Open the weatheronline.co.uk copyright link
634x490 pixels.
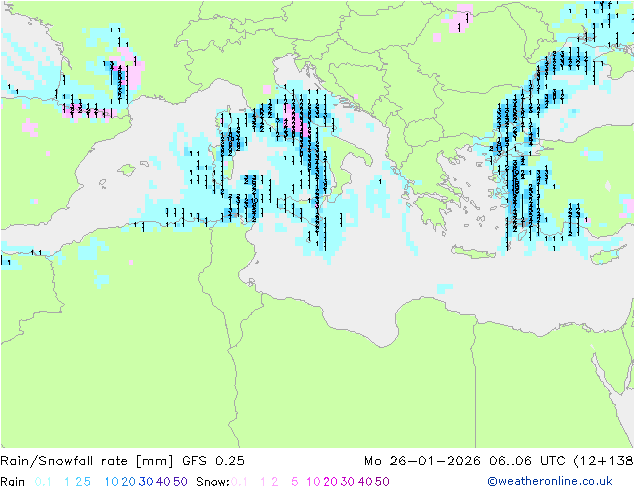(x=550, y=481)
